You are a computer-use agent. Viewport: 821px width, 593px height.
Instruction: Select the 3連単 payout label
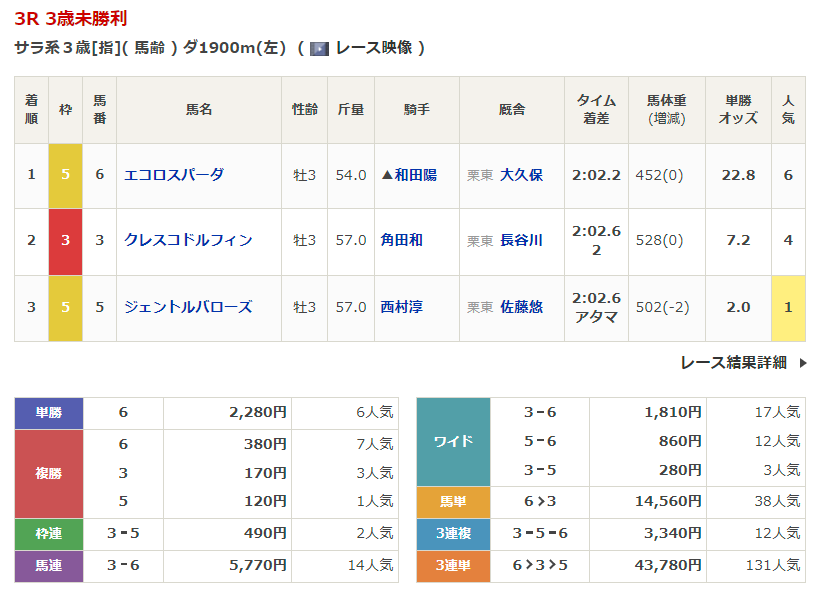[453, 566]
